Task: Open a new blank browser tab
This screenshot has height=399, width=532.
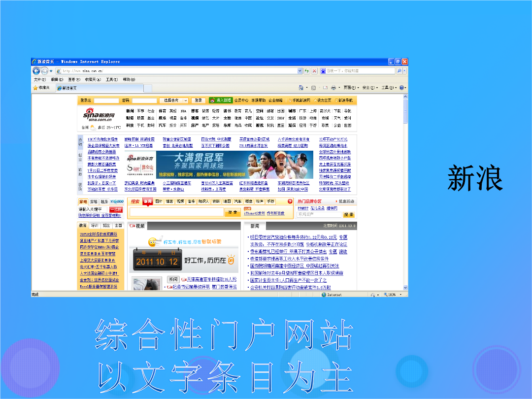Action: (148, 88)
